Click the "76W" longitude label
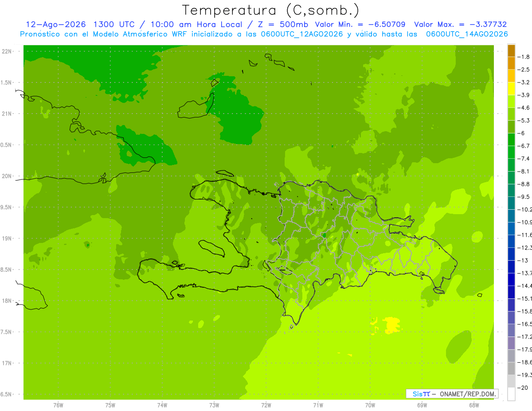 [58, 405]
